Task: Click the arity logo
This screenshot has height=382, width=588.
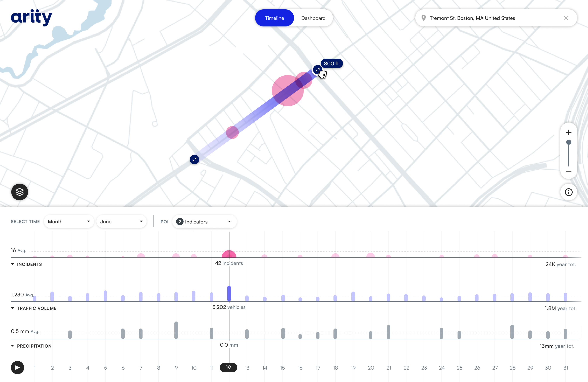Action: 31,17
